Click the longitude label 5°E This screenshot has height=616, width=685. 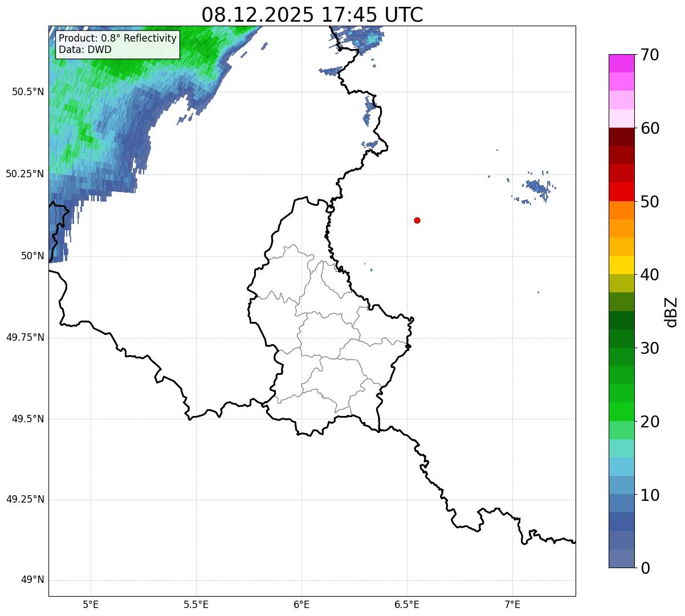pos(91,604)
